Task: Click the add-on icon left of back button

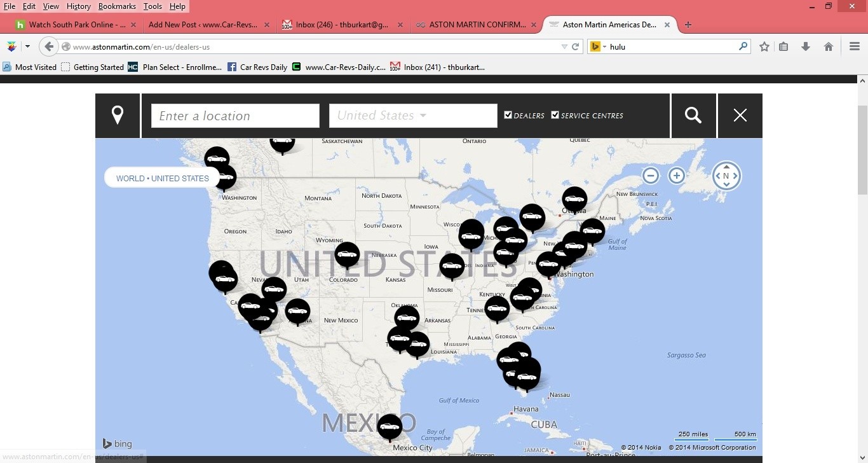Action: coord(11,46)
